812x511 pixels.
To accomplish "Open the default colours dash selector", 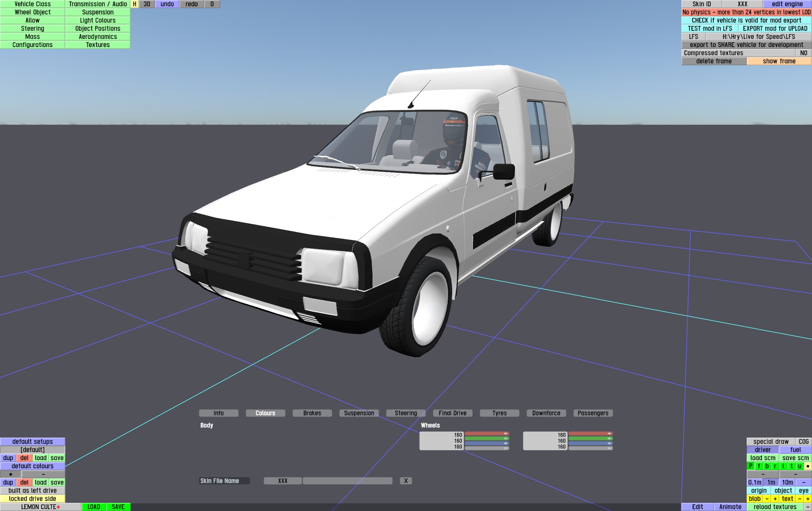I will tap(43, 474).
